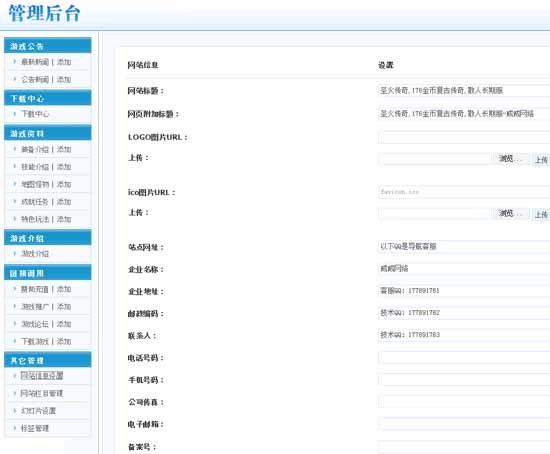Open 标签管理 in sidebar

(35, 428)
